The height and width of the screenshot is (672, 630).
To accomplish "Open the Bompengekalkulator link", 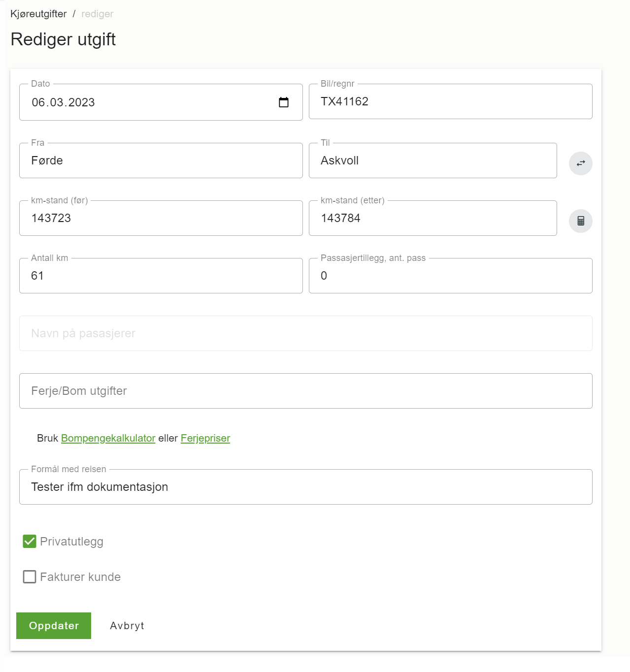I will [x=108, y=438].
